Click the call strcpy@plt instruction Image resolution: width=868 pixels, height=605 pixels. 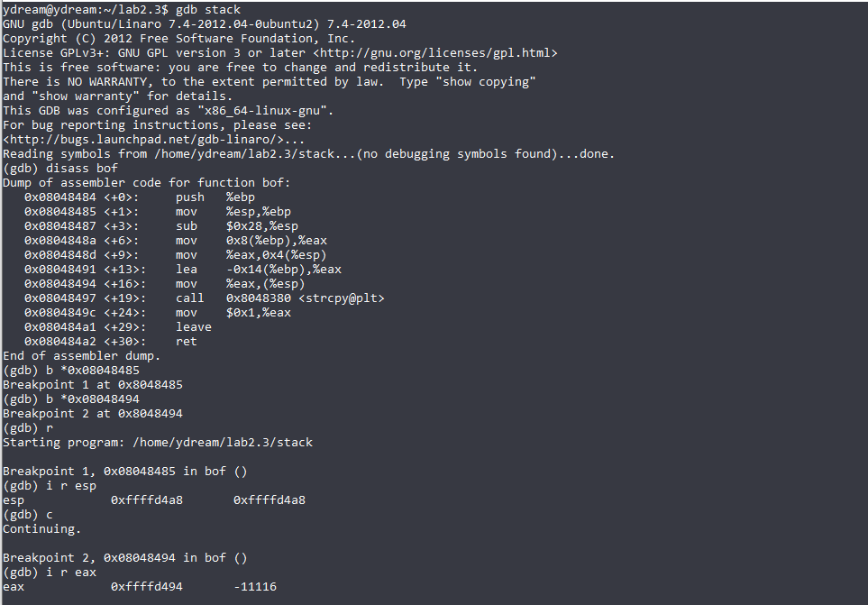point(280,298)
